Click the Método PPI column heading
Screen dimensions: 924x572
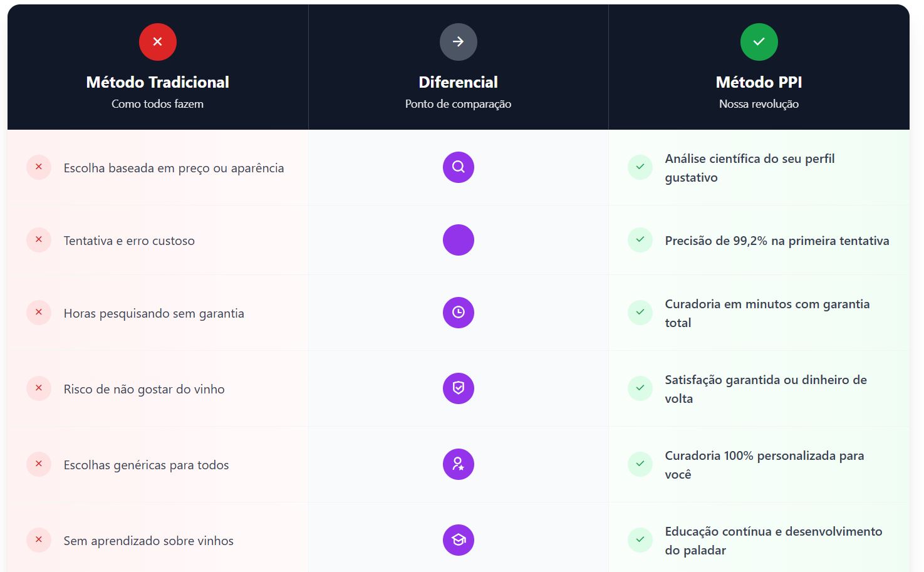tap(759, 82)
